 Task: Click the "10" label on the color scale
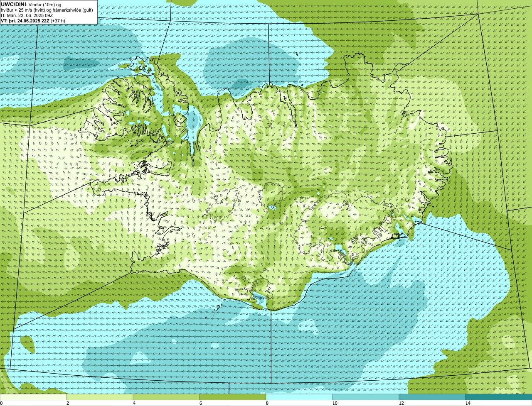pos(334,403)
